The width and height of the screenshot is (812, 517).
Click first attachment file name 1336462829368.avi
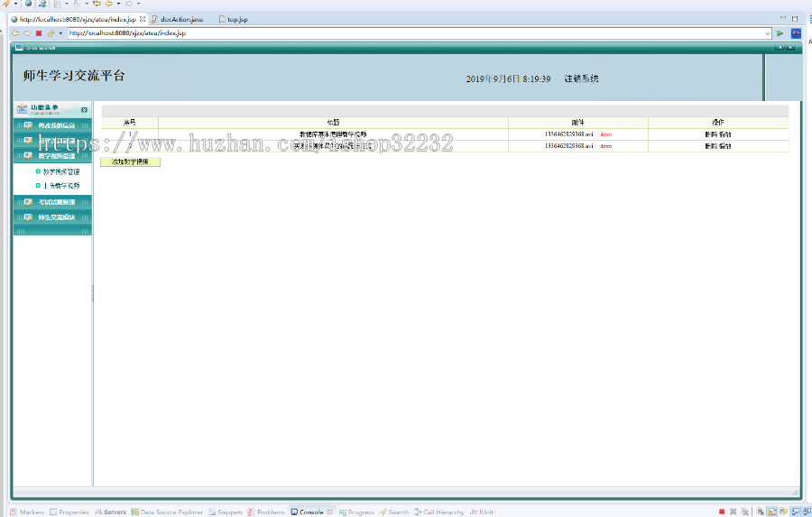click(x=568, y=134)
